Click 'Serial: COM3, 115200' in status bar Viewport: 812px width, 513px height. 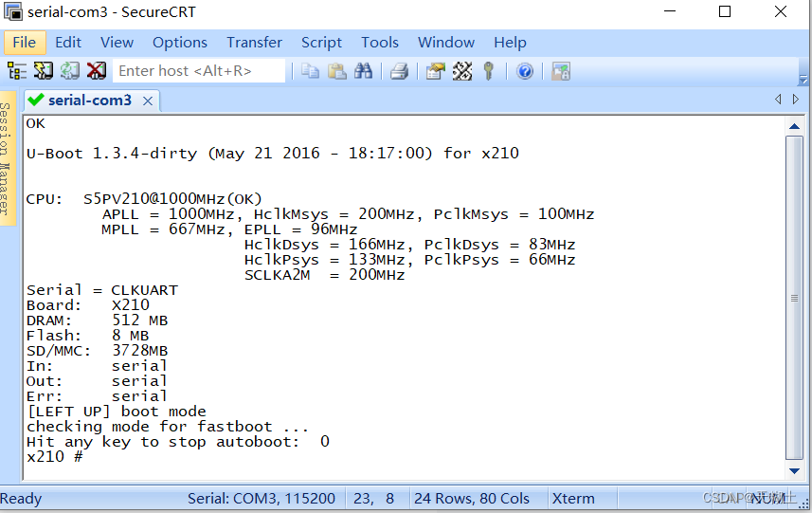(x=261, y=499)
